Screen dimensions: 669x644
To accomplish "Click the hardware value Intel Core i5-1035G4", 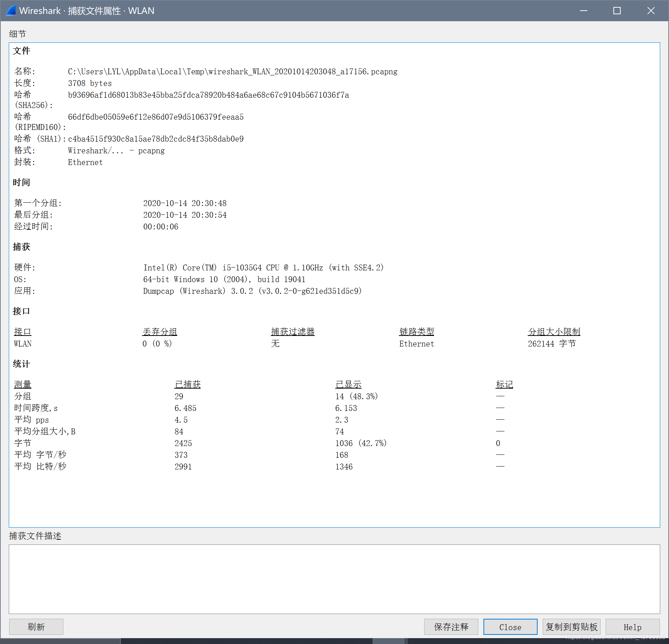I will coord(263,267).
